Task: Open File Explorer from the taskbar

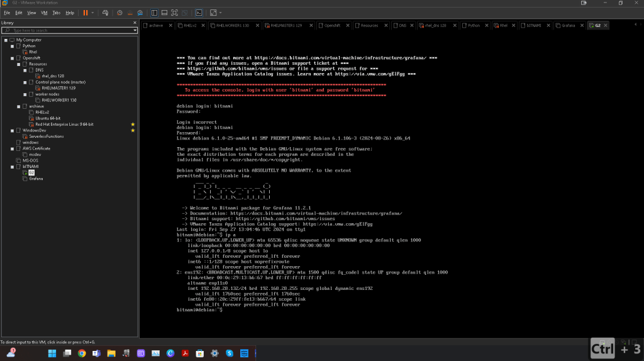Action: [111, 353]
